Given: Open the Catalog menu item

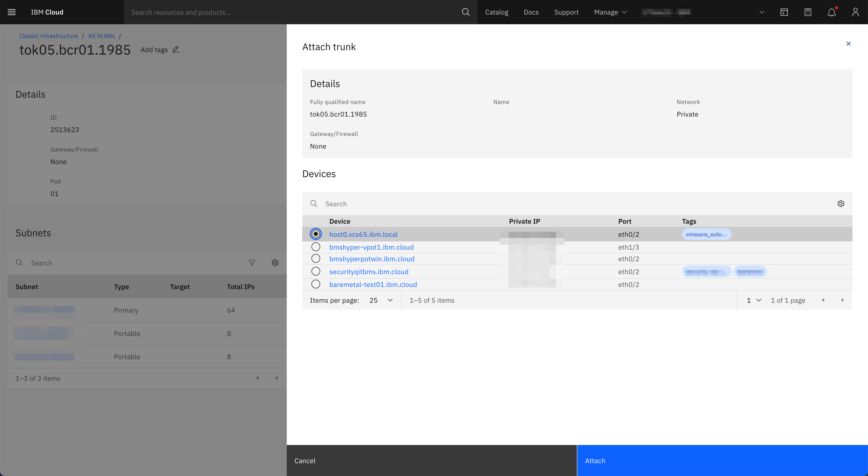Looking at the screenshot, I should click(x=496, y=12).
